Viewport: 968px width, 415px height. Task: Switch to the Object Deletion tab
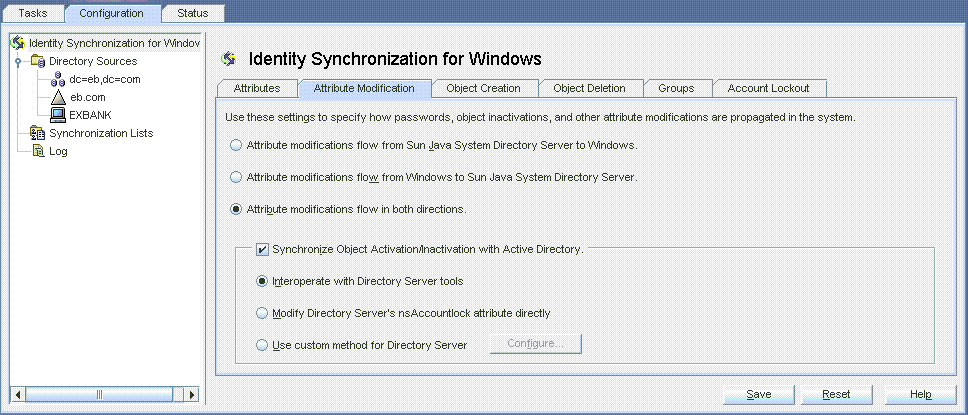coord(590,88)
